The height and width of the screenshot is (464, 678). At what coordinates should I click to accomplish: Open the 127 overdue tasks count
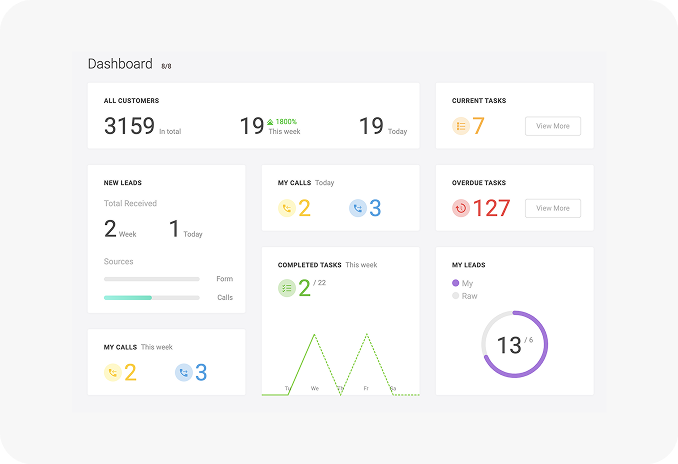click(x=491, y=208)
